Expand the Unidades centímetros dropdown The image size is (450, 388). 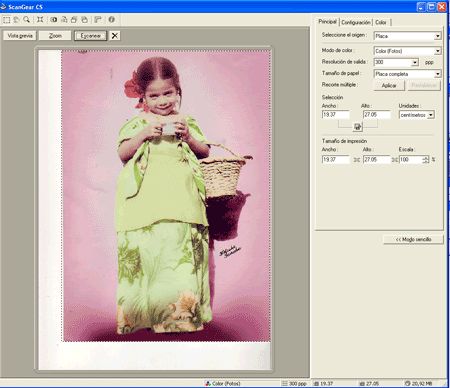click(x=431, y=115)
